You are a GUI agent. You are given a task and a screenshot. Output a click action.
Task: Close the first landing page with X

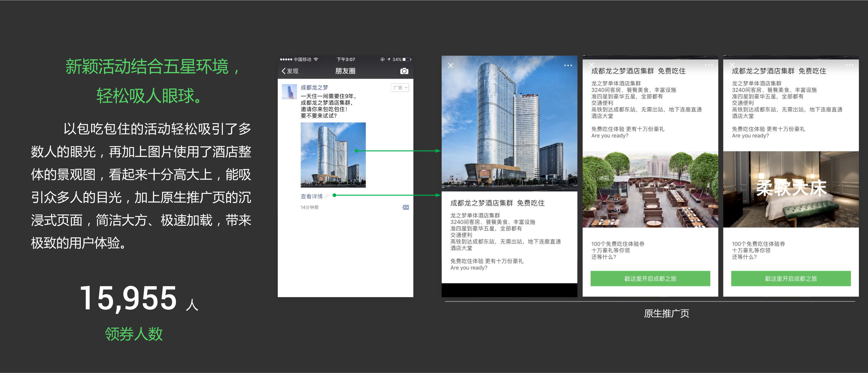(450, 65)
